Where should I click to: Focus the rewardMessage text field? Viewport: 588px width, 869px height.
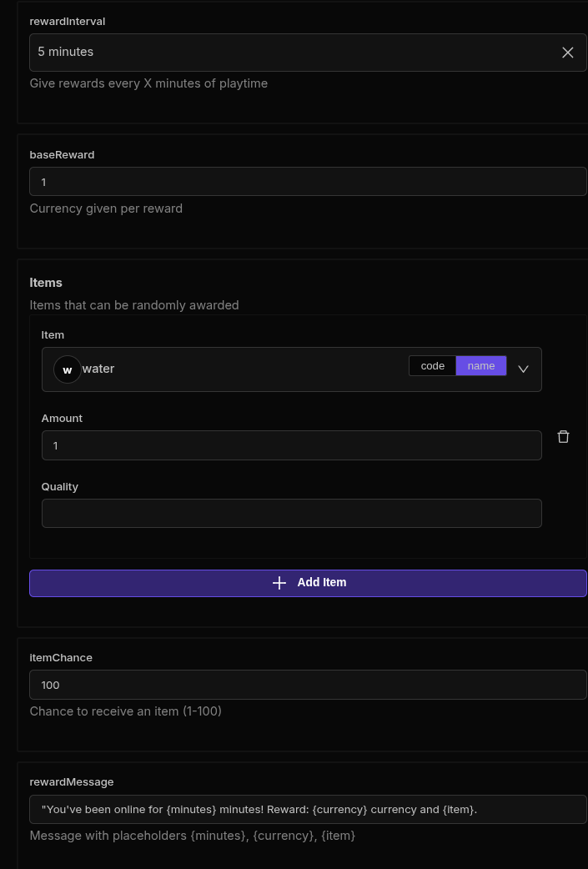[308, 809]
